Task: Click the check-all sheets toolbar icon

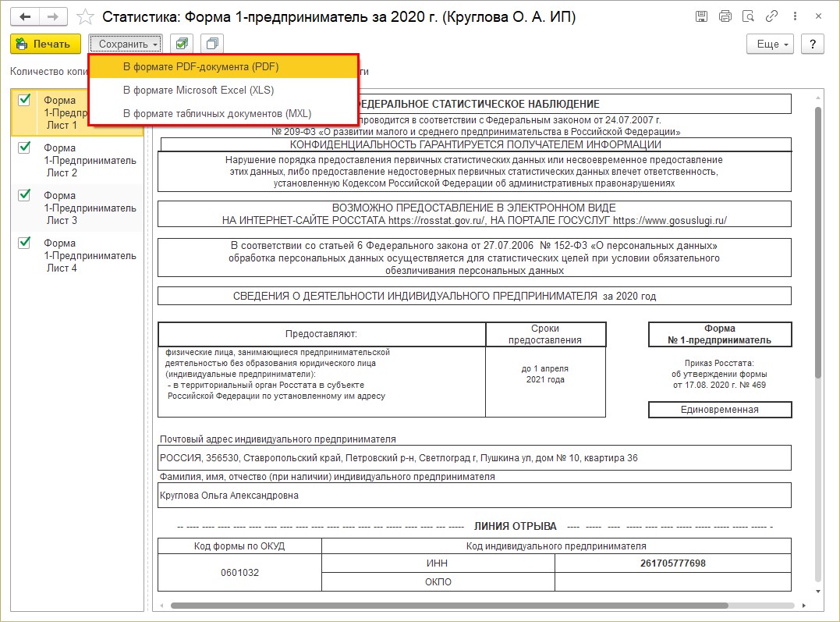Action: 182,44
